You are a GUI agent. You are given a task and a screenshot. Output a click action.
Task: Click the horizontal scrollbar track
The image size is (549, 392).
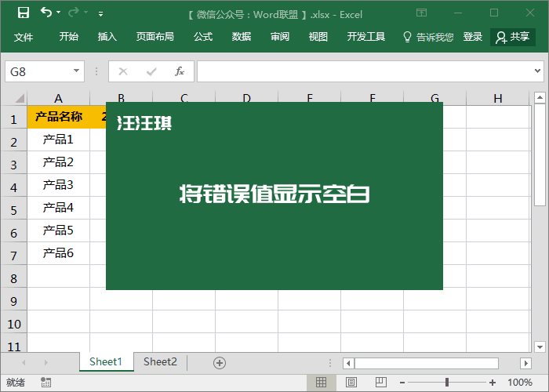pos(509,363)
